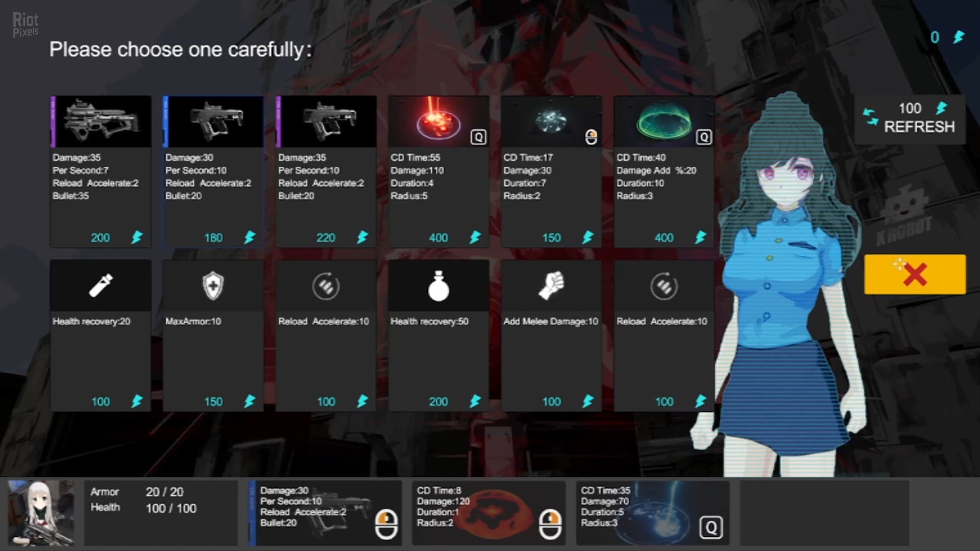Select the 220-cost submachine gun card

click(326, 121)
